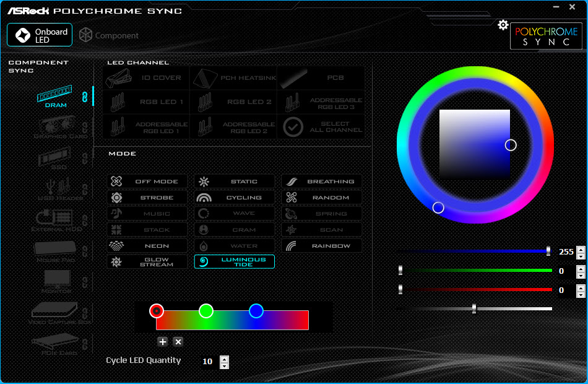Toggle the Video Capture Box sync link

pyautogui.click(x=85, y=313)
